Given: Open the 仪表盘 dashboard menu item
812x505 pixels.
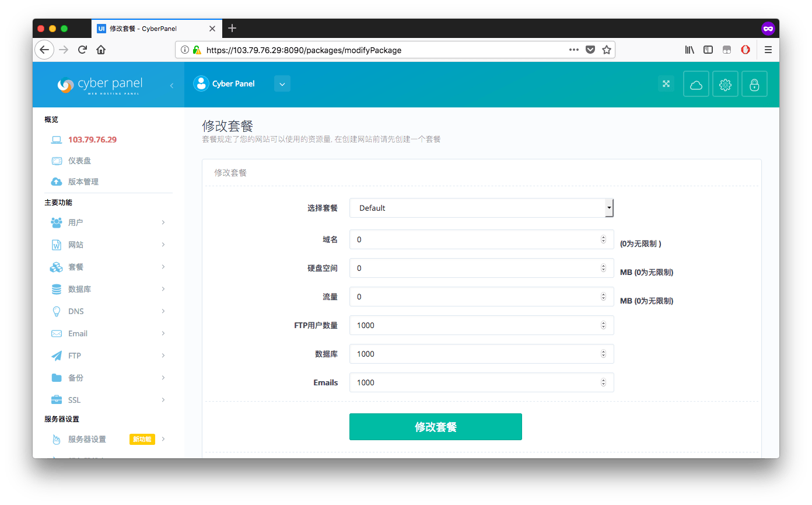Looking at the screenshot, I should [79, 161].
